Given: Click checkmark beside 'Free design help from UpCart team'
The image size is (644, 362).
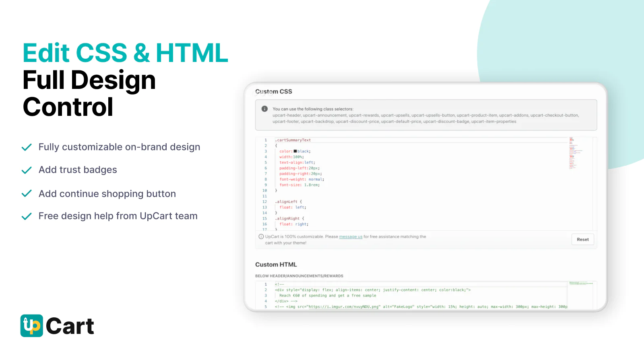Looking at the screenshot, I should (27, 216).
